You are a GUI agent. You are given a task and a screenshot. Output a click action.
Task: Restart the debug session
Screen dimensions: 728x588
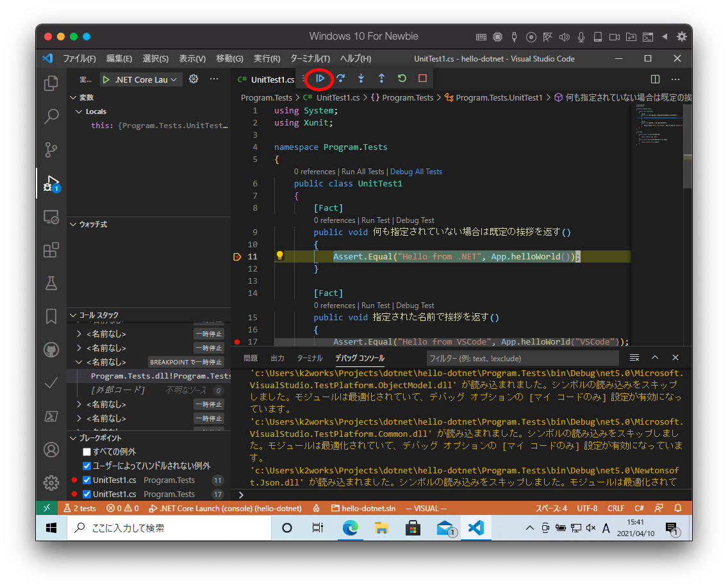(x=402, y=79)
